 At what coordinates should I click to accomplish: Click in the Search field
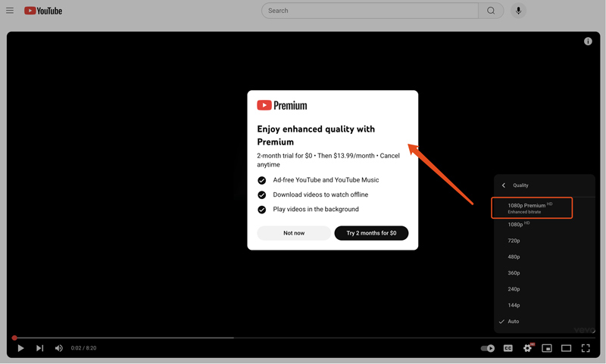pos(370,11)
